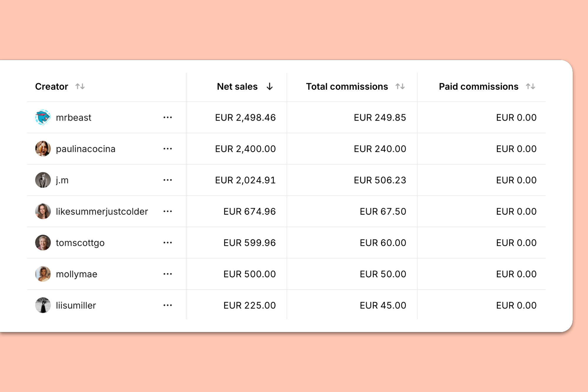Click paulinacocina's profile avatar
The image size is (588, 392).
click(43, 149)
